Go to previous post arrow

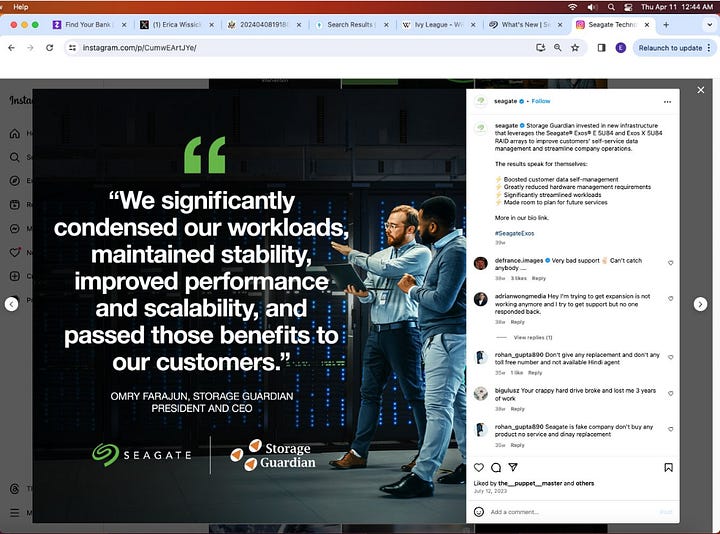[11, 304]
